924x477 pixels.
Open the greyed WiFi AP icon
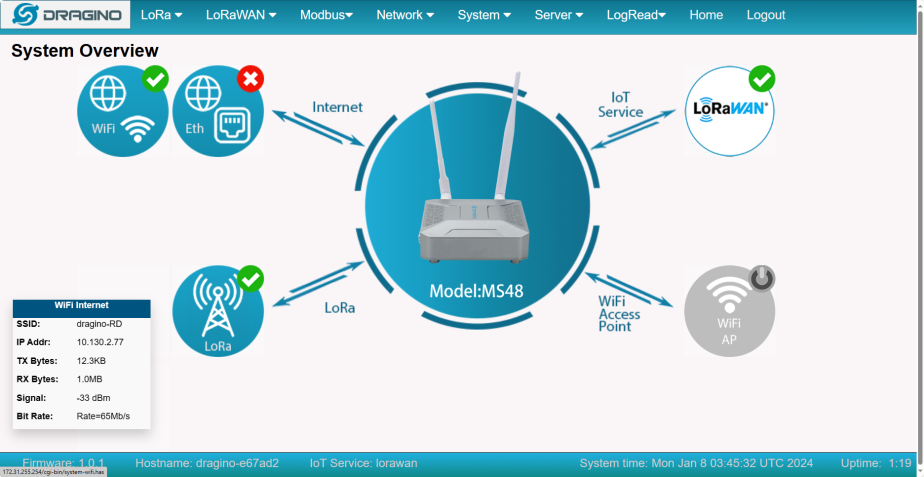[730, 311]
